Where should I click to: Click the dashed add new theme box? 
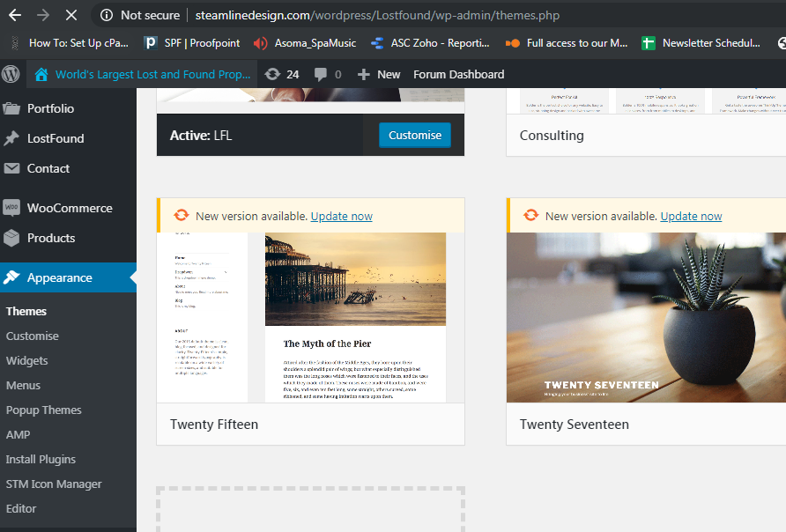point(310,509)
